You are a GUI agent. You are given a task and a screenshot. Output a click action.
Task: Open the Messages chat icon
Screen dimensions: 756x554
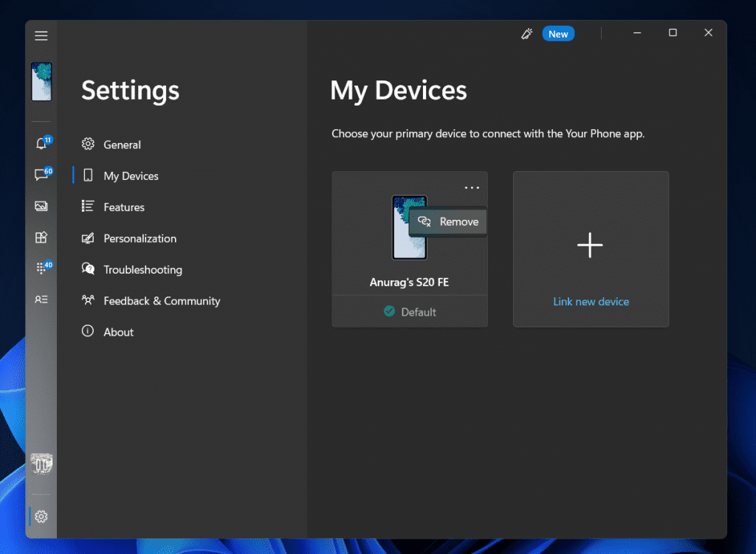(41, 175)
